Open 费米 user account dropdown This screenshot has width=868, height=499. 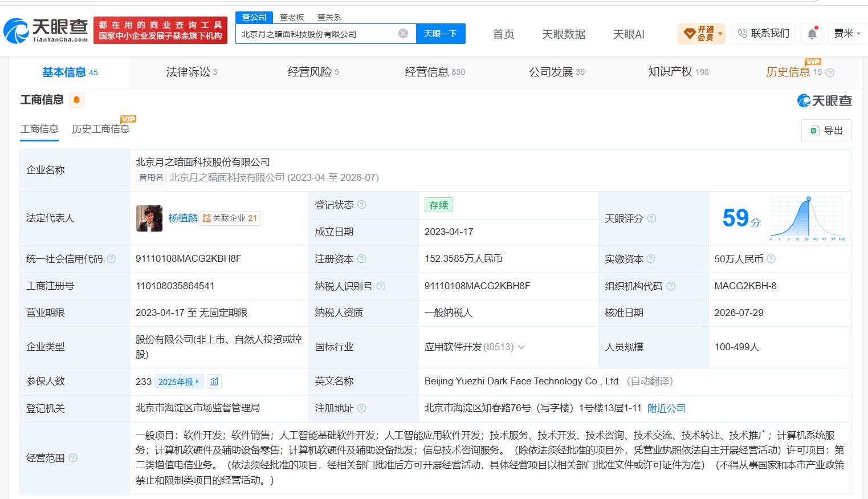[x=847, y=34]
